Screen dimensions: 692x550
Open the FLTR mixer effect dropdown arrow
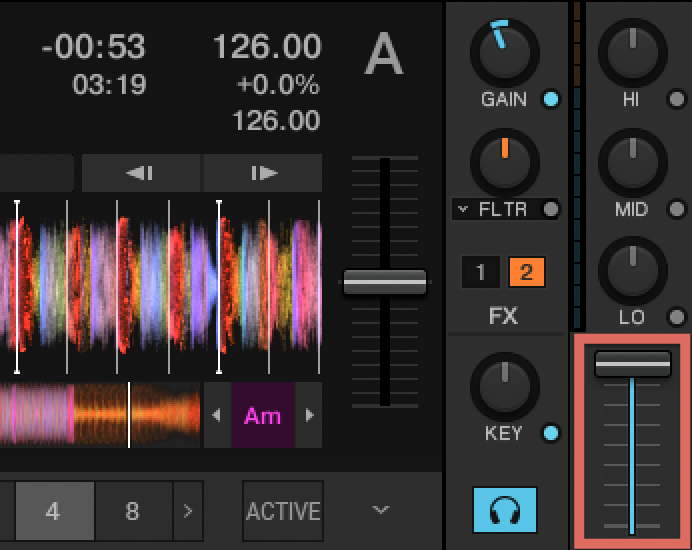(463, 208)
